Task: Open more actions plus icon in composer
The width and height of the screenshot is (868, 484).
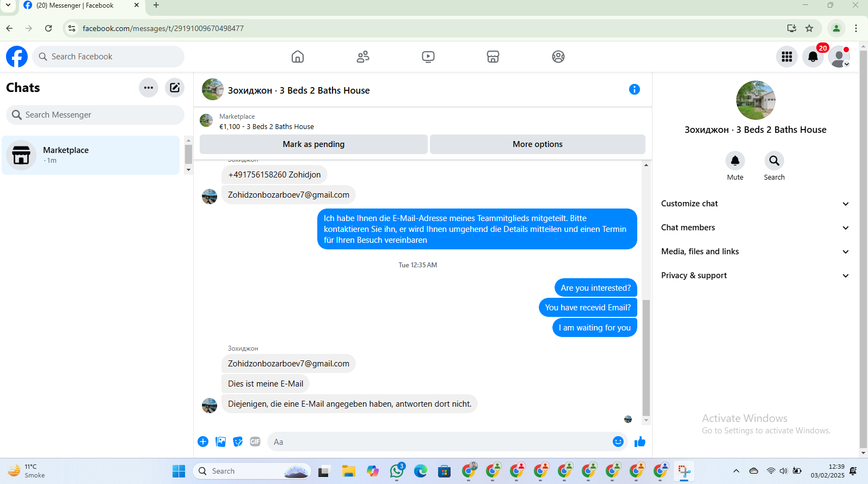Action: point(203,442)
